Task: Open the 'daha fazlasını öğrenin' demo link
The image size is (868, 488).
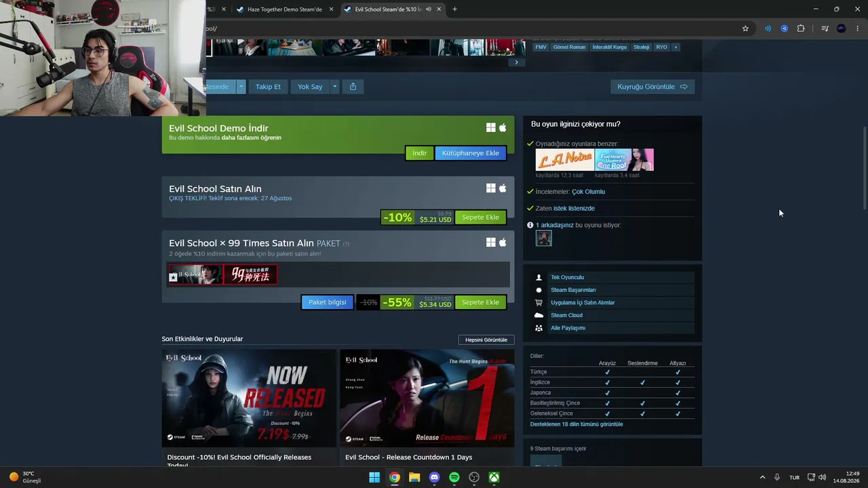Action: (252, 138)
